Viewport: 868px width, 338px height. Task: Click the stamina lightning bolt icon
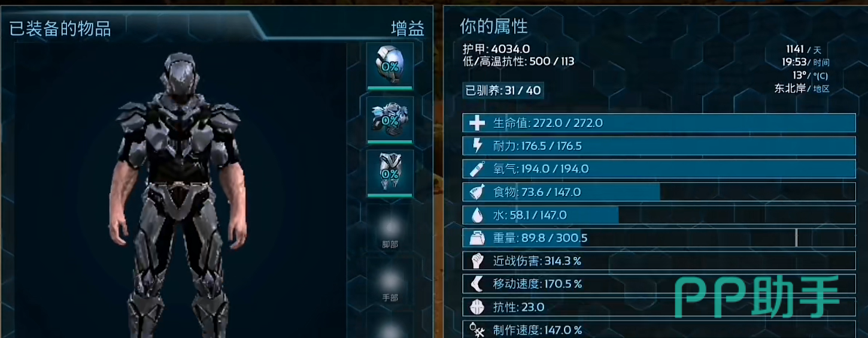tap(477, 146)
